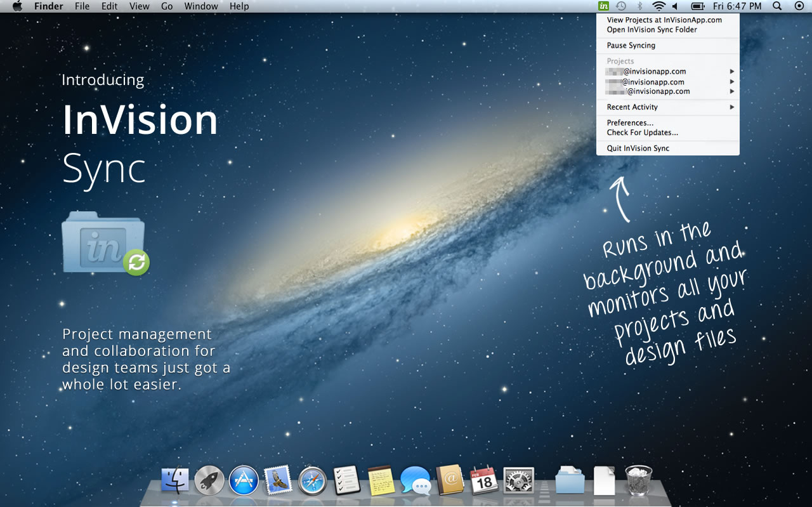This screenshot has height=507, width=812.
Task: Click the green InVision Sync menu bar icon
Action: click(604, 6)
